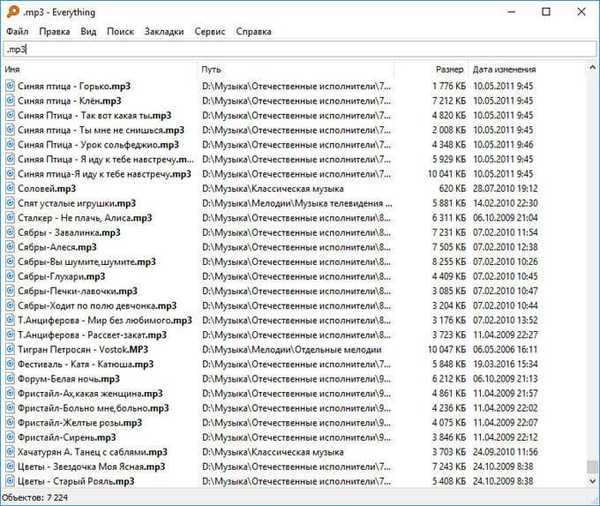Click file icon of Синяя птица - Ты мне не снишься.mp3
Screen dimensions: 600x506
[10, 130]
